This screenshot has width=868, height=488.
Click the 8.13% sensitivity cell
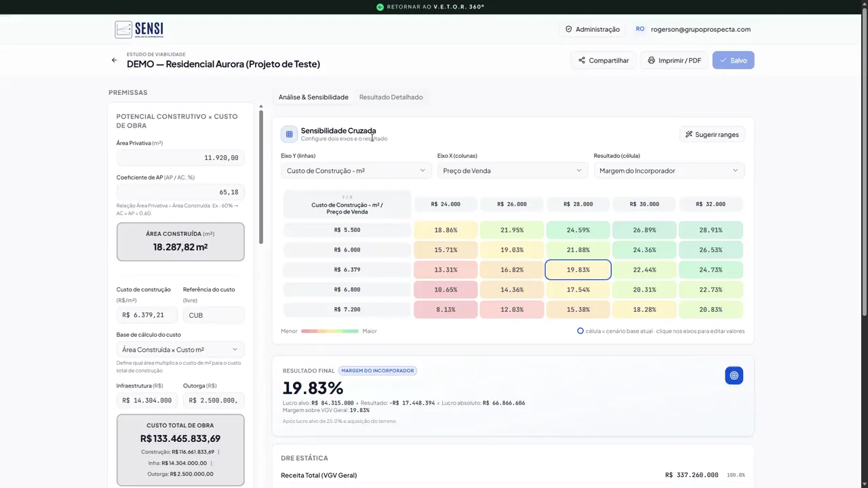coord(446,309)
